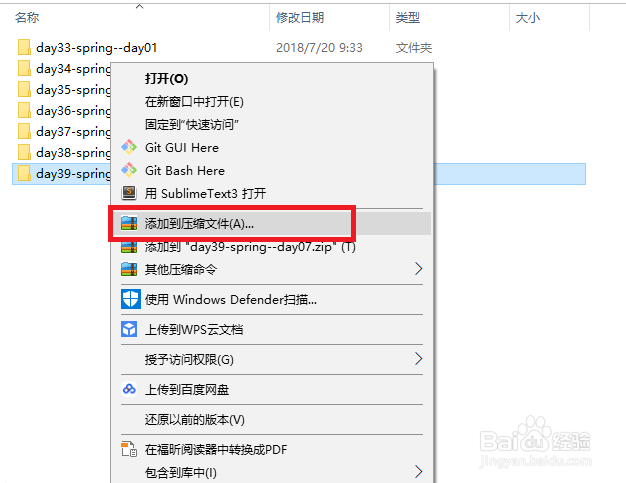Select the day35-spring folder name
The height and width of the screenshot is (483, 626).
tap(73, 90)
